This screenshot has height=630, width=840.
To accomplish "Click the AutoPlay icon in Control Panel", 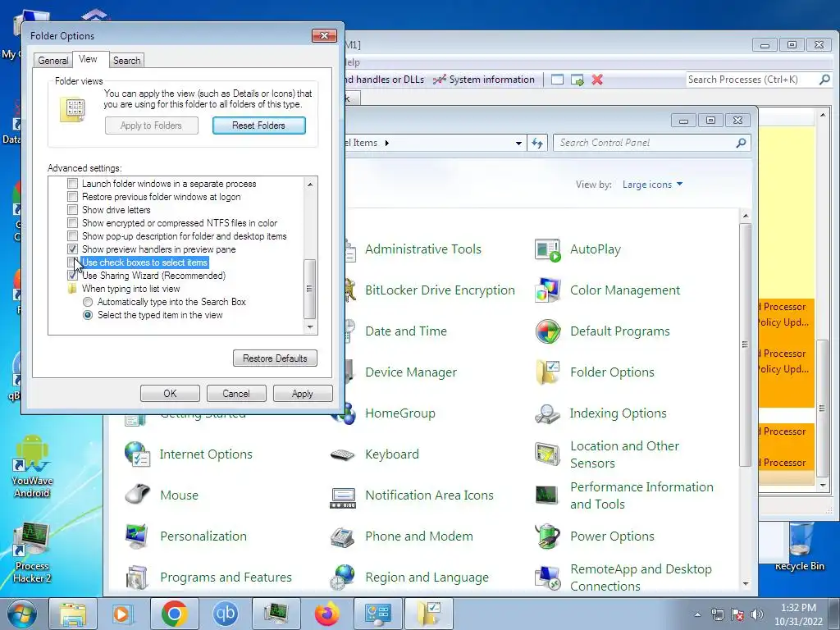I will [547, 250].
